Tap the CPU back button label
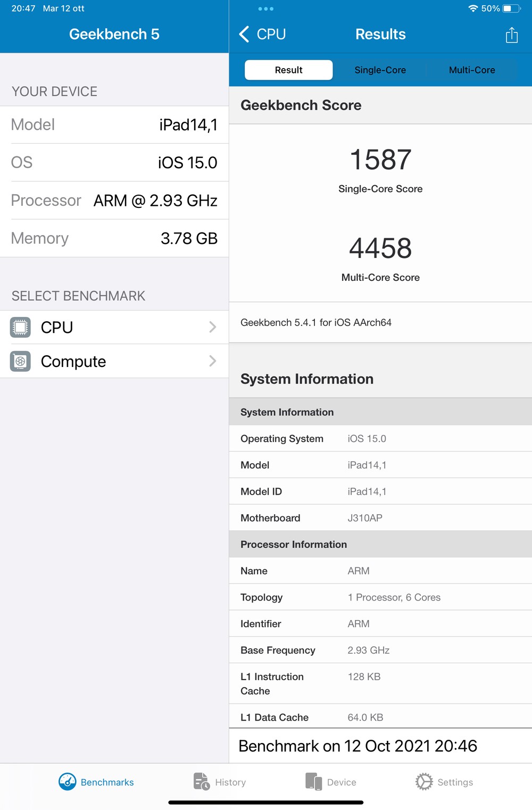Image resolution: width=532 pixels, height=810 pixels. pyautogui.click(x=271, y=34)
